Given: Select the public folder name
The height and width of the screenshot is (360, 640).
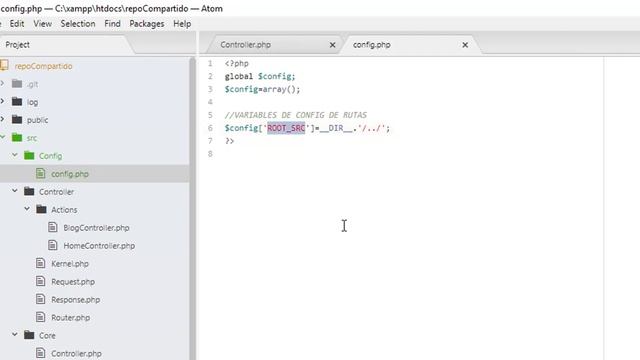Looking at the screenshot, I should point(37,120).
